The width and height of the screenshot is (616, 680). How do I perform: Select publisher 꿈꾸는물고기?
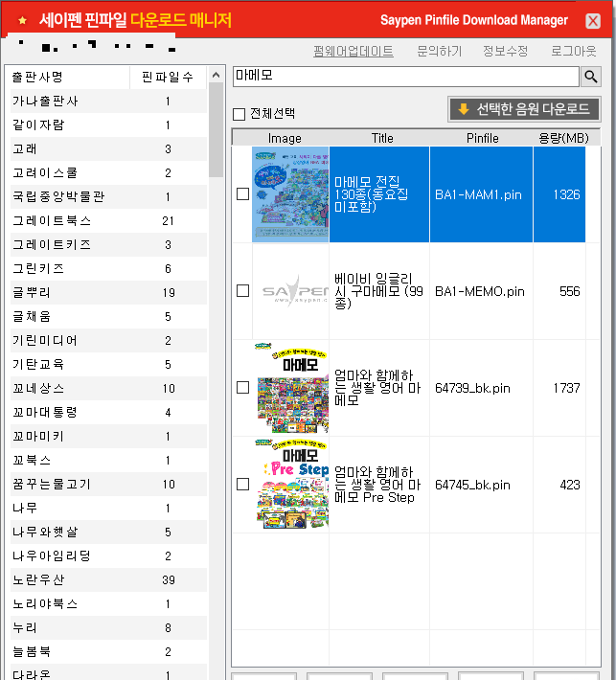coord(108,484)
